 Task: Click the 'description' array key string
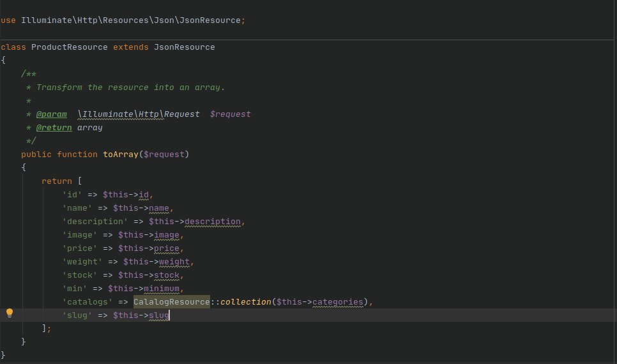(95, 222)
